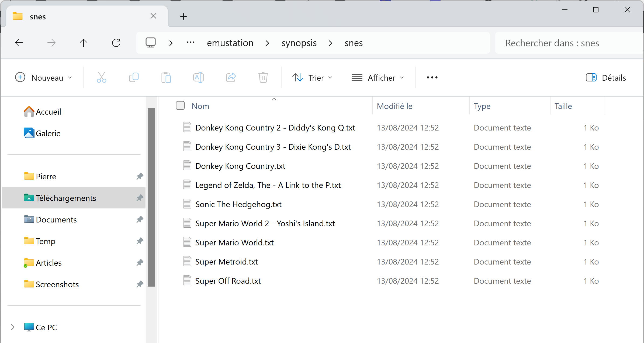Click the file icon of Super Metroid.txt
This screenshot has height=343, width=644.
click(187, 261)
